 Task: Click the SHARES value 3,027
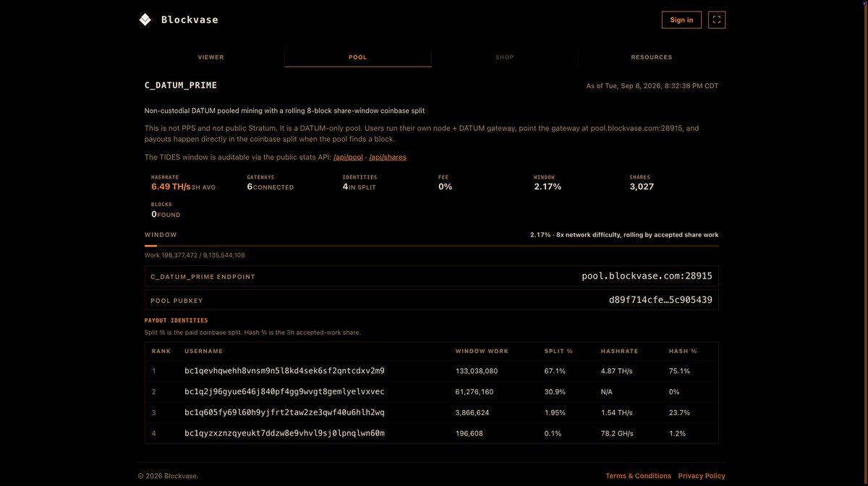[642, 187]
